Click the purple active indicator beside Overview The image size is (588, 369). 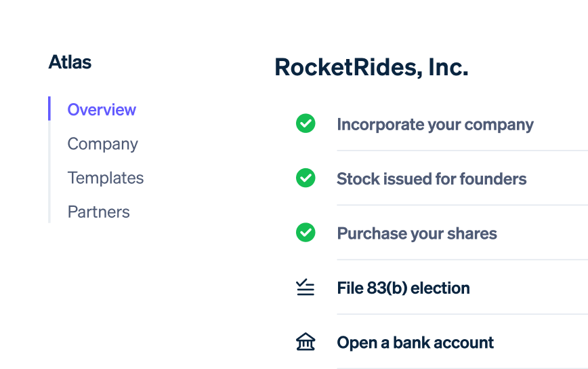49,109
